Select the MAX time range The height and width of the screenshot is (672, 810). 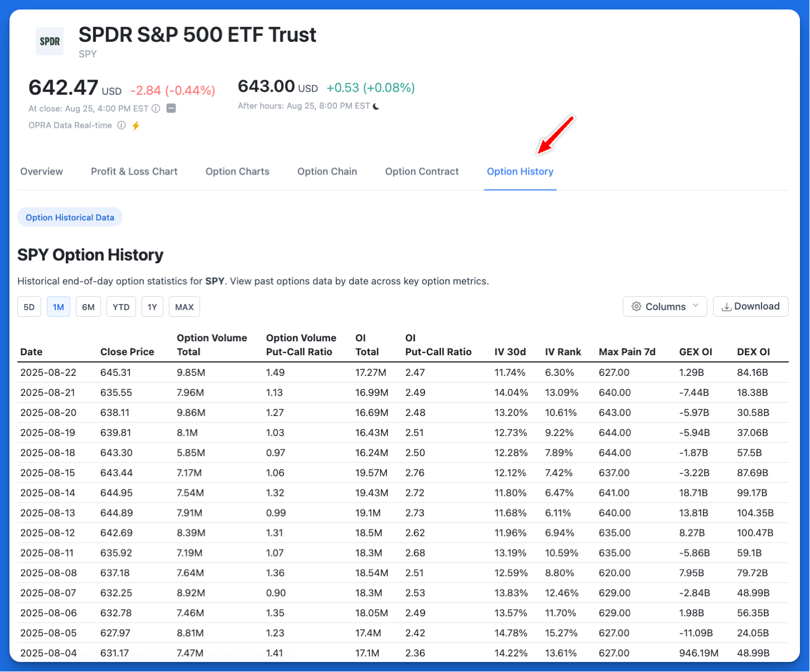click(184, 307)
